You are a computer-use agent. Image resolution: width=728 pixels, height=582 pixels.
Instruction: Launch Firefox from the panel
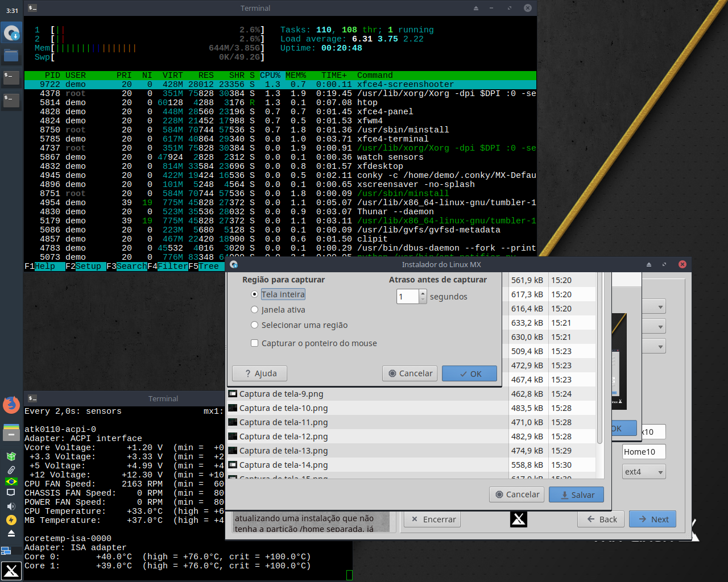(11, 405)
